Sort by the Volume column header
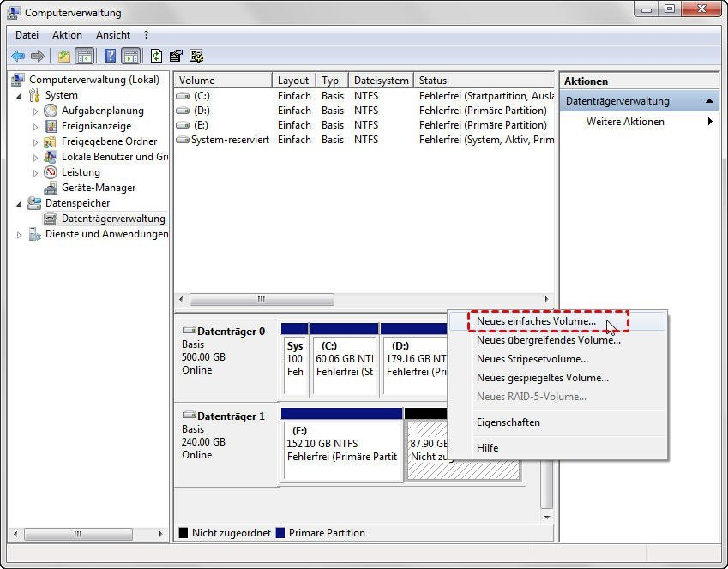 223,81
